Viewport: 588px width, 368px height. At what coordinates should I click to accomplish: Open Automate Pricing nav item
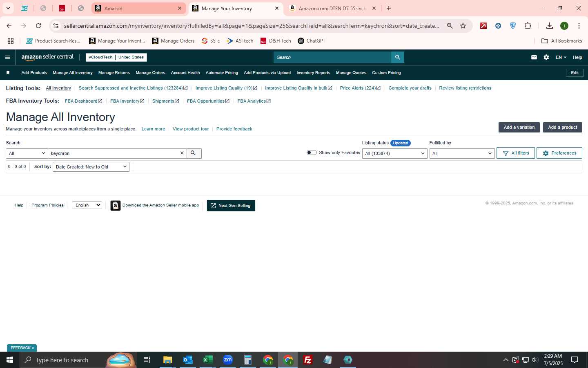tap(222, 73)
